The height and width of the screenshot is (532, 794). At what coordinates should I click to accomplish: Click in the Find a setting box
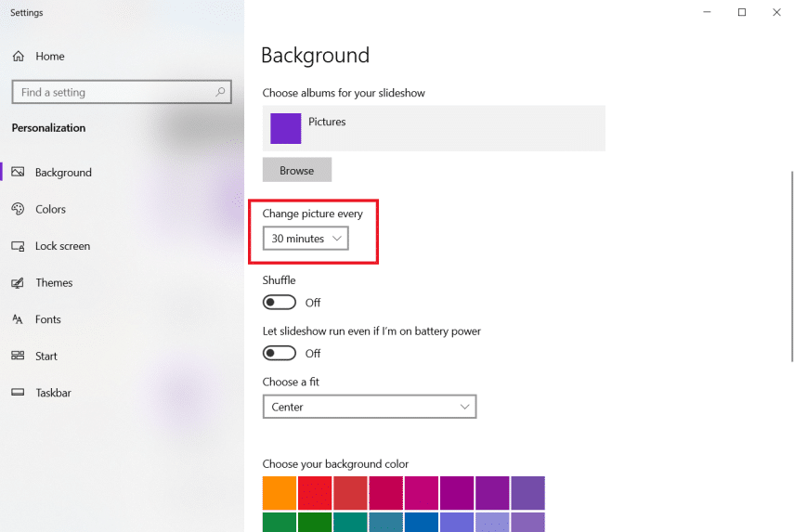[111, 92]
